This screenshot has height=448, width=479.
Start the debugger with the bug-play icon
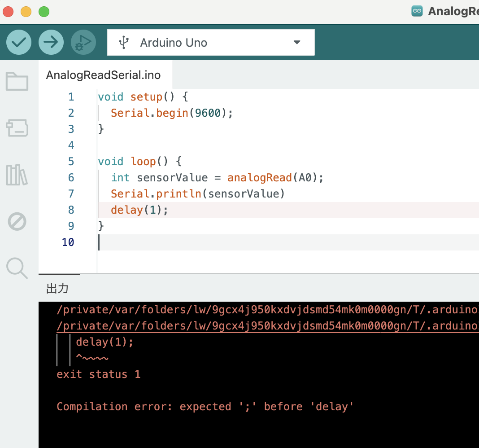click(x=83, y=42)
